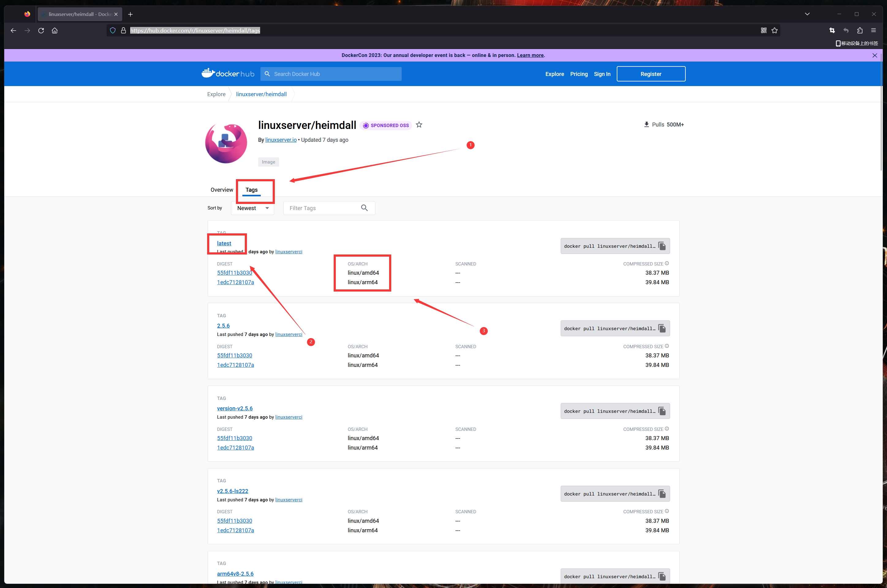Click the Filter Tags search magnifier icon
This screenshot has width=887, height=588.
click(x=364, y=208)
